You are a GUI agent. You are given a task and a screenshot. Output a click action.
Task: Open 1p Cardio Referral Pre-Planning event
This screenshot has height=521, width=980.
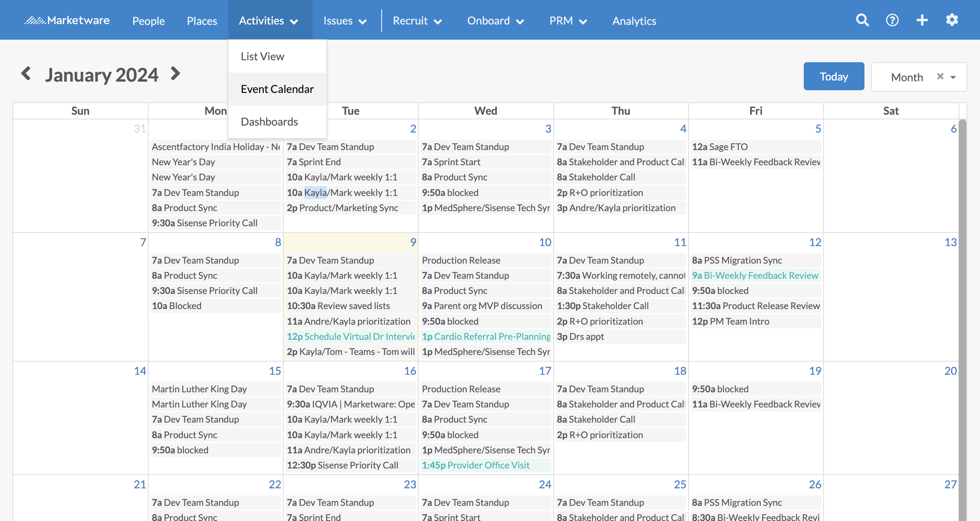click(486, 336)
